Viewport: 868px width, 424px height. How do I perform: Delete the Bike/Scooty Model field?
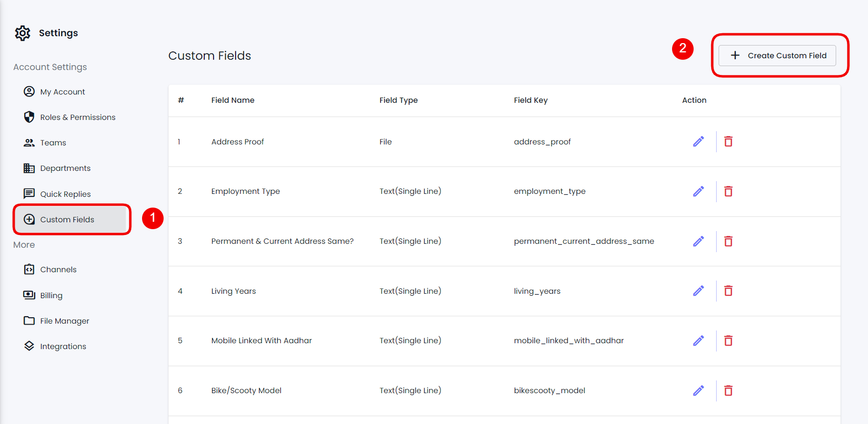[x=728, y=391]
